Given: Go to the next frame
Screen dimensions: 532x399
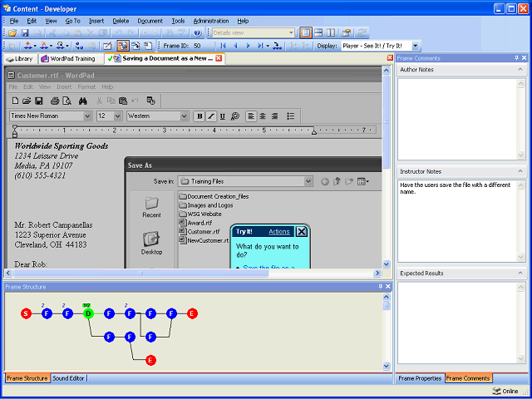Looking at the screenshot, I should [248, 46].
